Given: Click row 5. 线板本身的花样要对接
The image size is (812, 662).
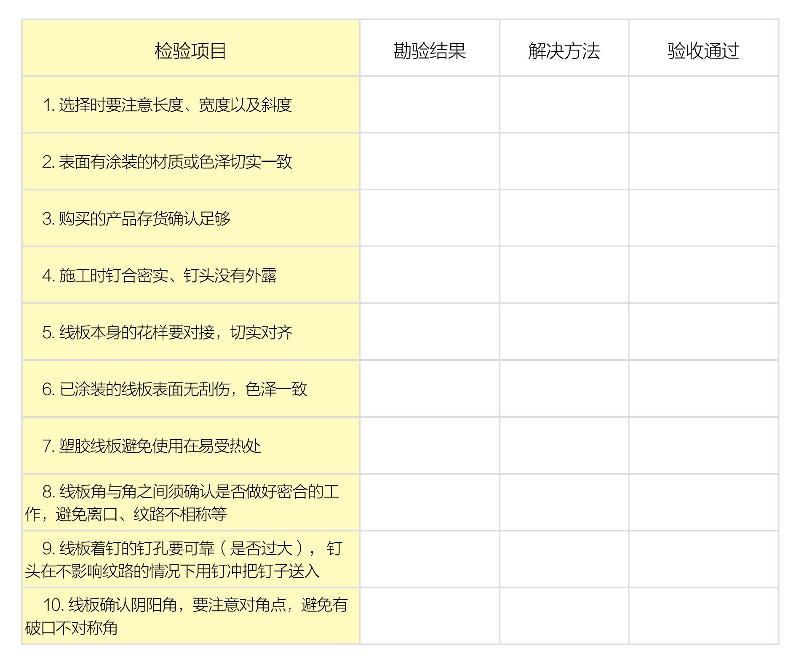Looking at the screenshot, I should pos(191,332).
